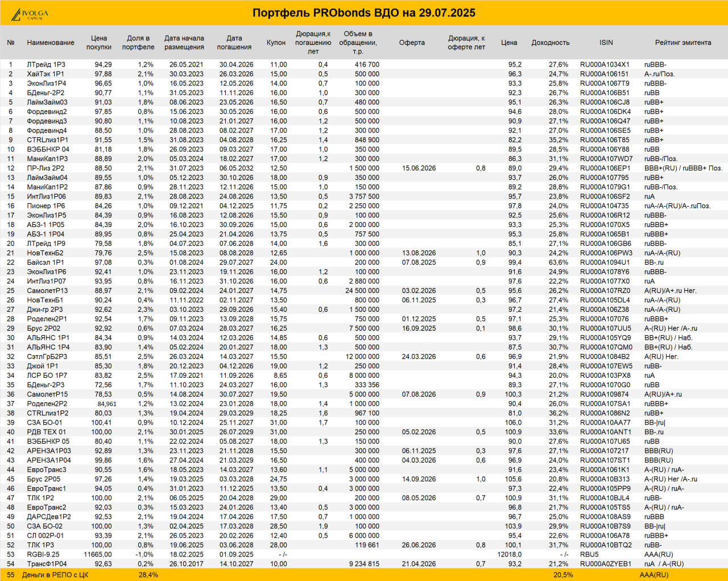Click the rating 'BBB+(RU) / ruBBB+ Поз.'
The image size is (728, 581).
[x=683, y=168]
